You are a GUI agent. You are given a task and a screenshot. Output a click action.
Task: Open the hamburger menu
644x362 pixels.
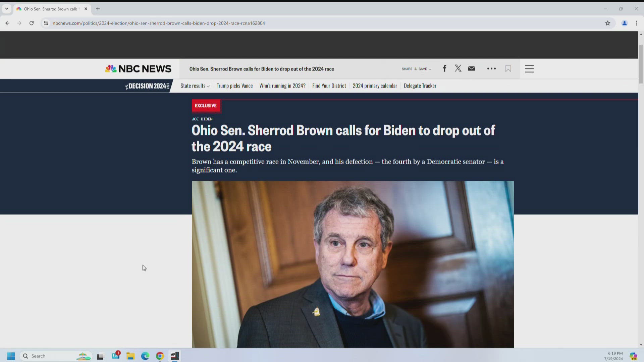pyautogui.click(x=529, y=69)
